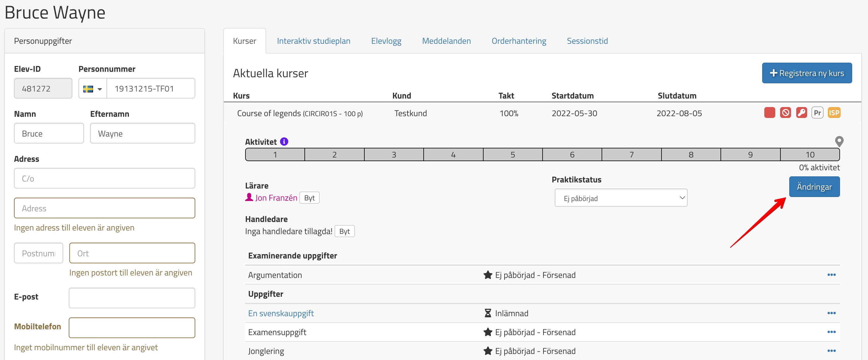Click the E-post input field
This screenshot has height=360, width=868.
tap(132, 298)
